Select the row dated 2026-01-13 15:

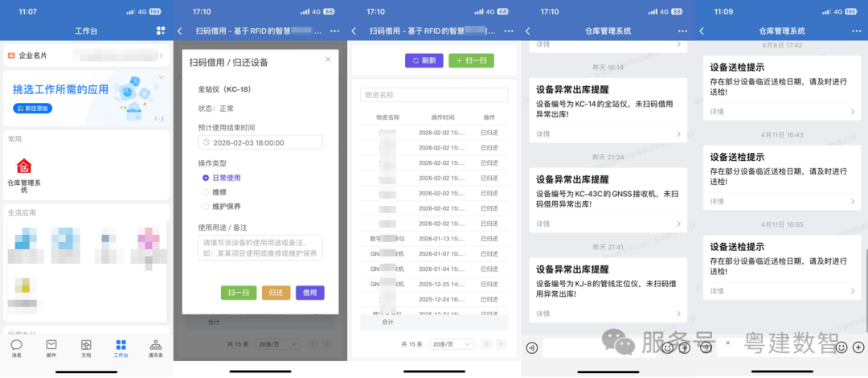[434, 238]
